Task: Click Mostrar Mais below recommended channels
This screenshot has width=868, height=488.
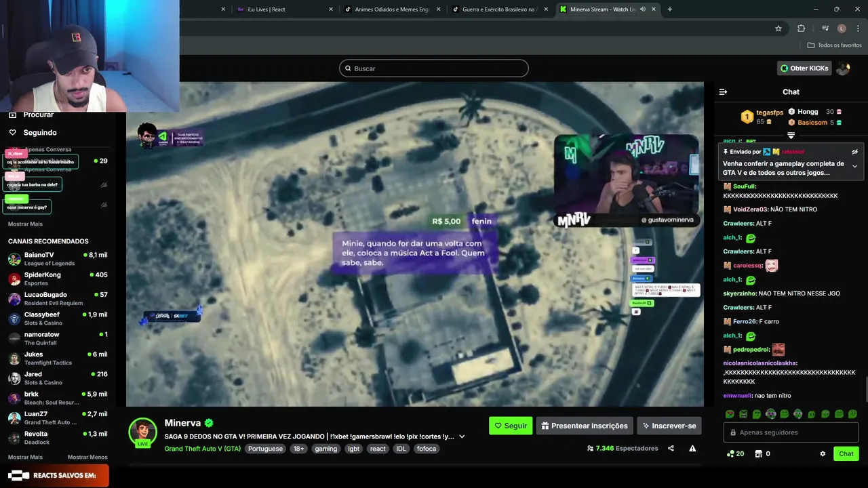Action: coord(25,457)
